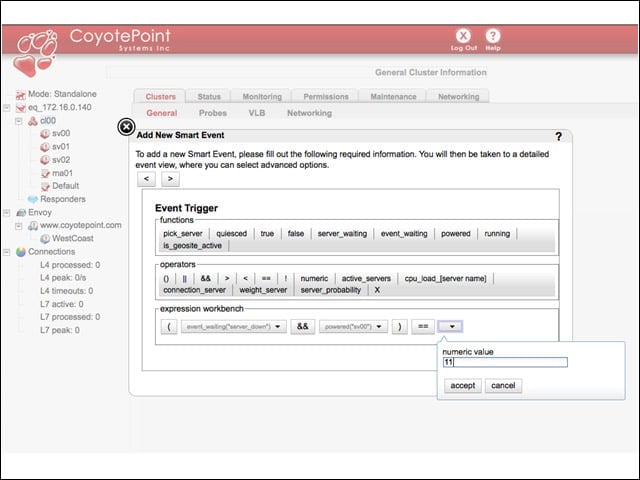640x480 pixels.
Task: Insert connection_server operator
Action: [194, 290]
